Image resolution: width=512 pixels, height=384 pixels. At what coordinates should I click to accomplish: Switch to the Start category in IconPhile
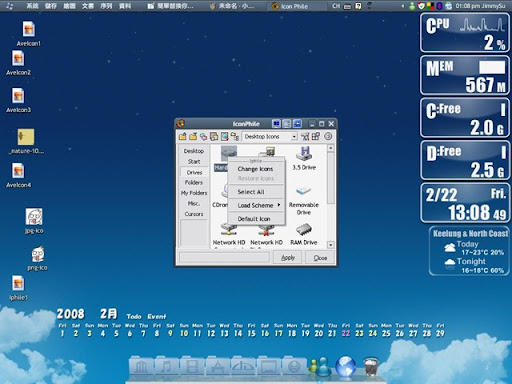194,162
